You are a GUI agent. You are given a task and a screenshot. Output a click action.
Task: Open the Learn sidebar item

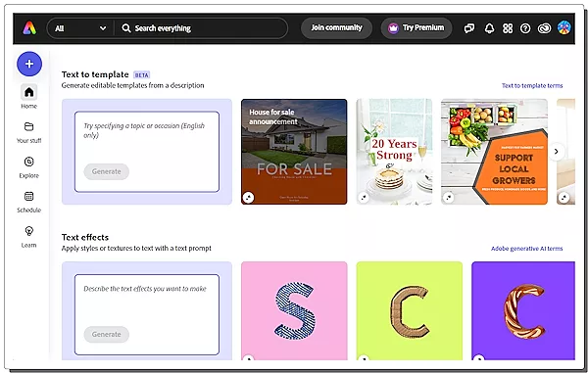(x=28, y=237)
